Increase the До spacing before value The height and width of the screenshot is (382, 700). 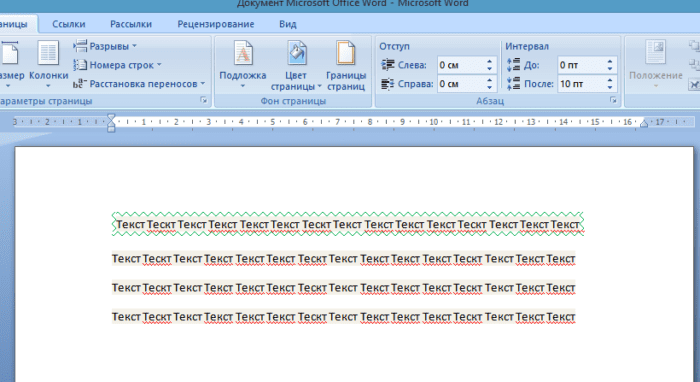coord(610,62)
